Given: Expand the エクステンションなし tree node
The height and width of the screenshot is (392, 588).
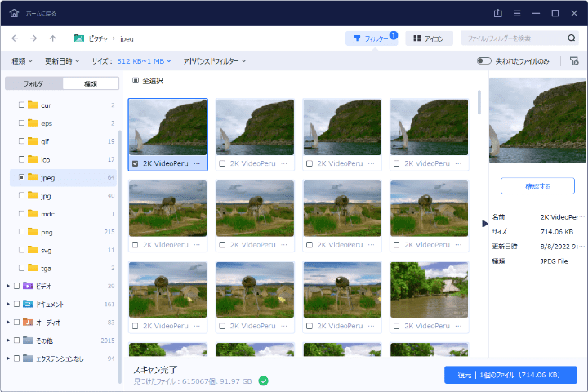Looking at the screenshot, I should 8,359.
